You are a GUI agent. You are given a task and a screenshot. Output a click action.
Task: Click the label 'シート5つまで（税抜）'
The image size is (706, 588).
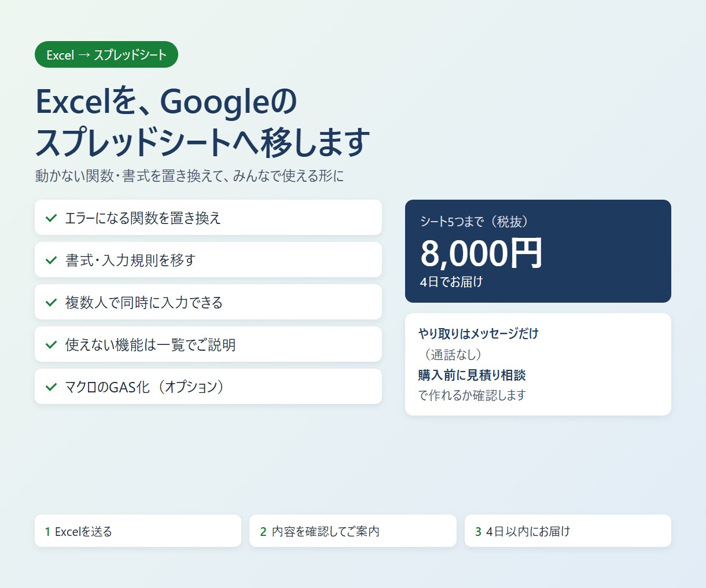coord(475,222)
